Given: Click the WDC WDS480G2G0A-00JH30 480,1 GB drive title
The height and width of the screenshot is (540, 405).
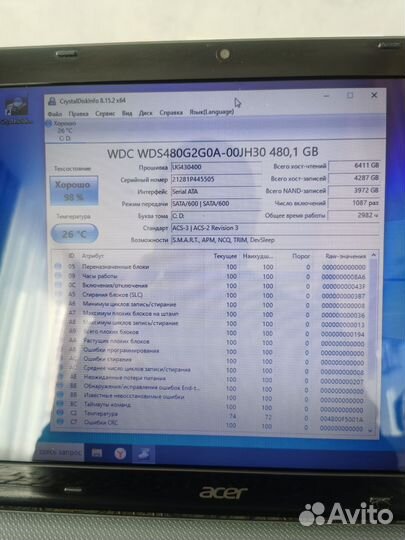Looking at the screenshot, I should tap(213, 153).
